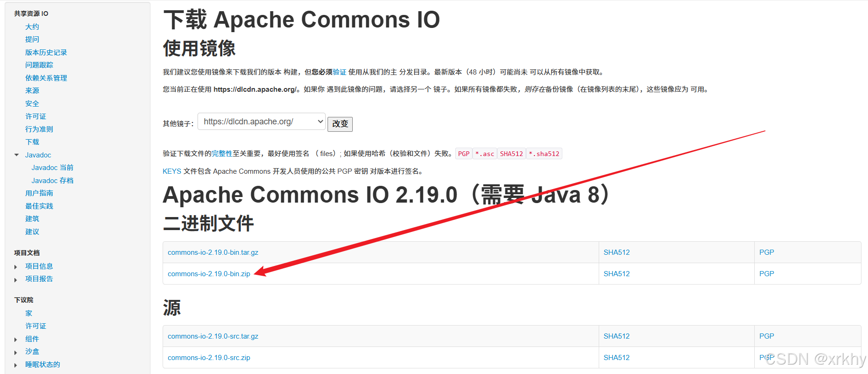Screen dimensions: 868x374
Task: Click the 二进制文件 heading
Action: 208,224
